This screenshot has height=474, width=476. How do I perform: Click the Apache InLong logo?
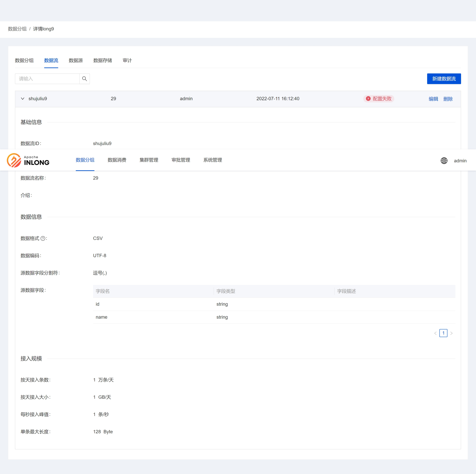pos(28,160)
